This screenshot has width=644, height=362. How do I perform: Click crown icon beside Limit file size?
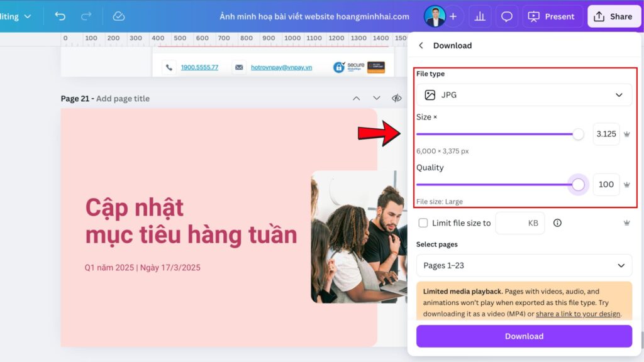627,223
